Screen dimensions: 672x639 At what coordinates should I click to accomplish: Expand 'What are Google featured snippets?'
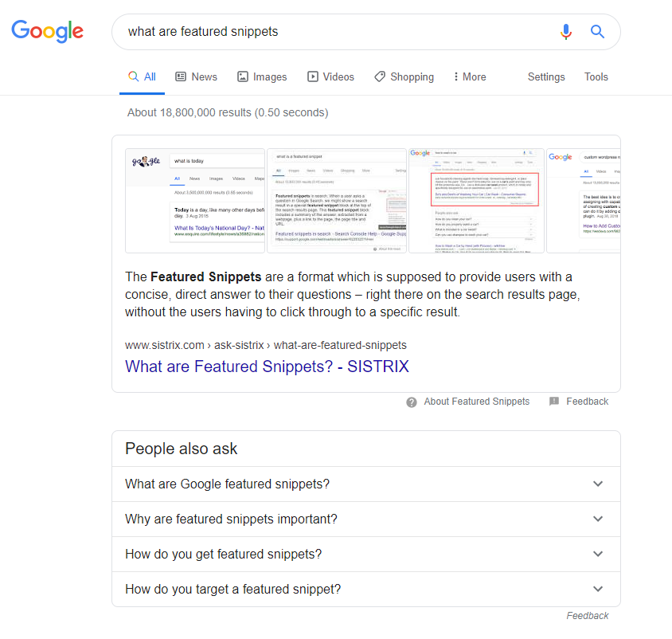tap(366, 484)
